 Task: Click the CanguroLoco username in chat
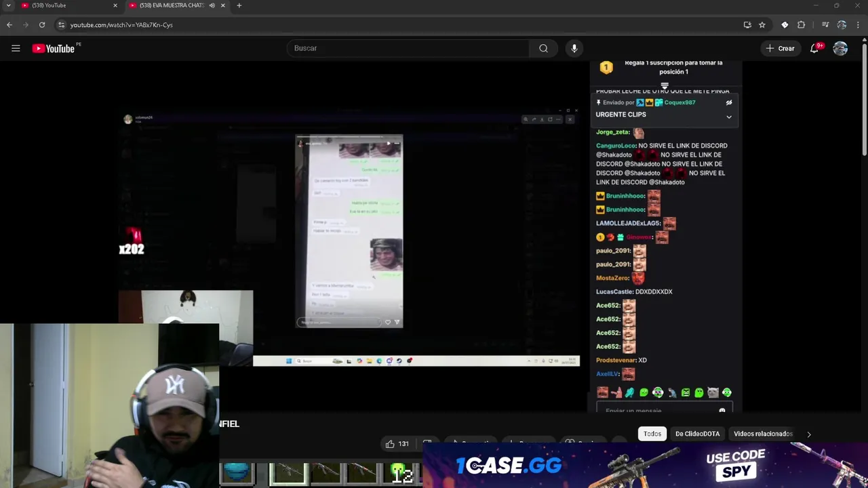tap(616, 146)
